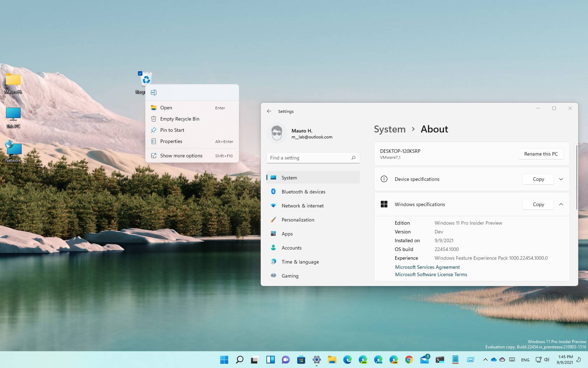Launch Windows Terminal from the taskbar
This screenshot has height=368, width=588.
pos(440,360)
